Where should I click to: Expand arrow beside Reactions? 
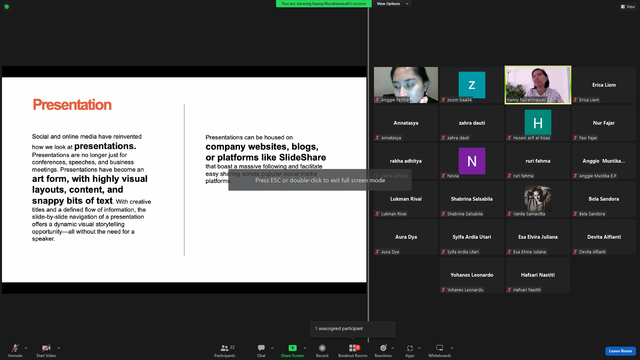click(x=393, y=348)
